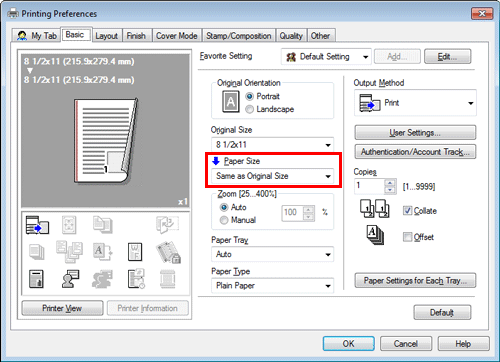Click the greyed folded page with checkmark icon

pos(167,224)
